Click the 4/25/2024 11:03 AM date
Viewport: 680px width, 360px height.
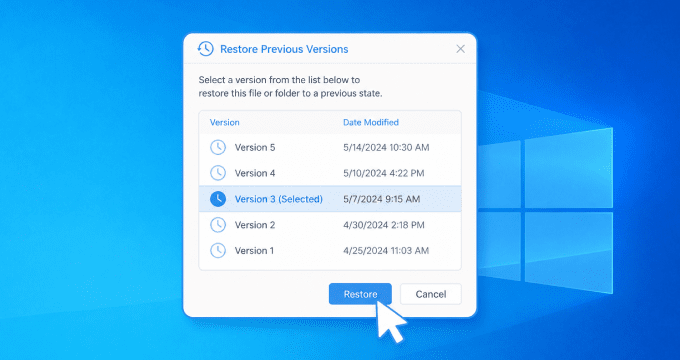[386, 250]
